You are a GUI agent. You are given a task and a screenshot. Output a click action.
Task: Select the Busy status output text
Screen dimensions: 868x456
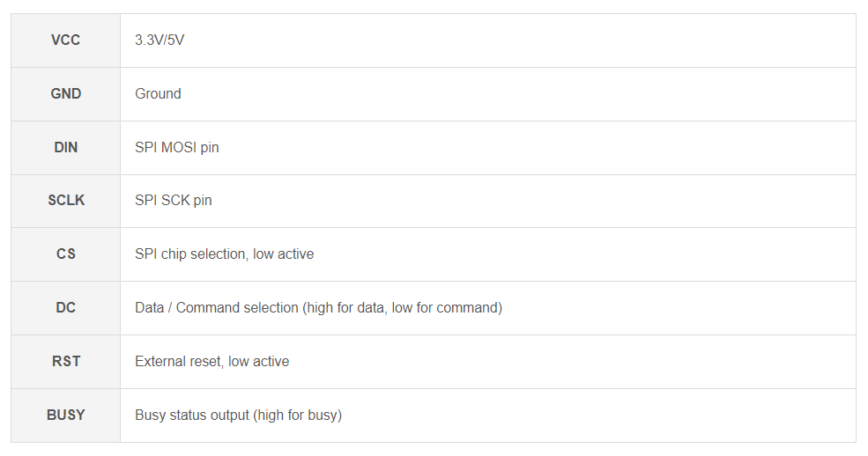[x=192, y=415]
